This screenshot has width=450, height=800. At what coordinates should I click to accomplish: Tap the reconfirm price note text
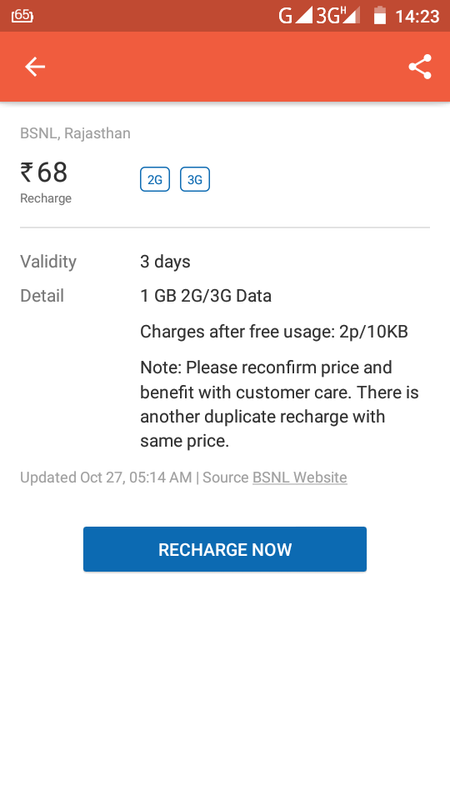tap(280, 404)
